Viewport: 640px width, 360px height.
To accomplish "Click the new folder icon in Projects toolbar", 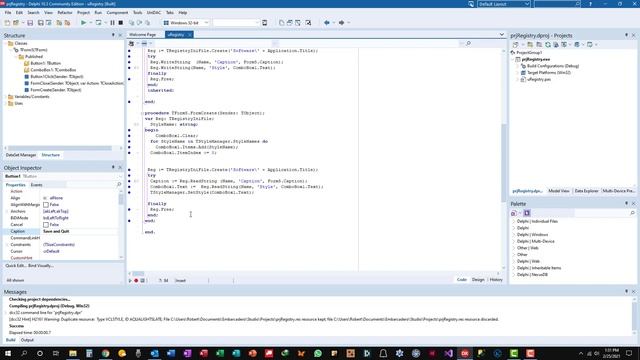I will pyautogui.click(x=530, y=44).
